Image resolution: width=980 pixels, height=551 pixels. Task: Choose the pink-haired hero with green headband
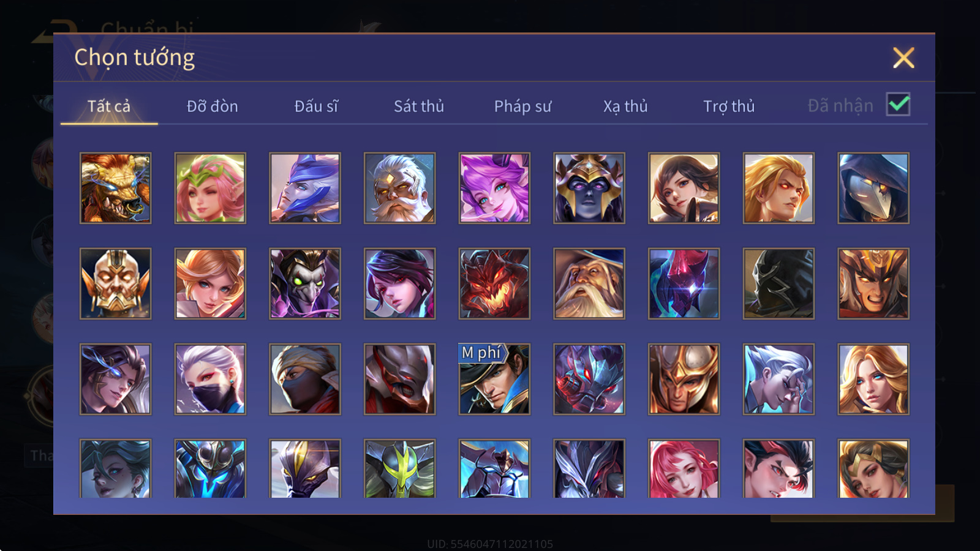tap(210, 188)
